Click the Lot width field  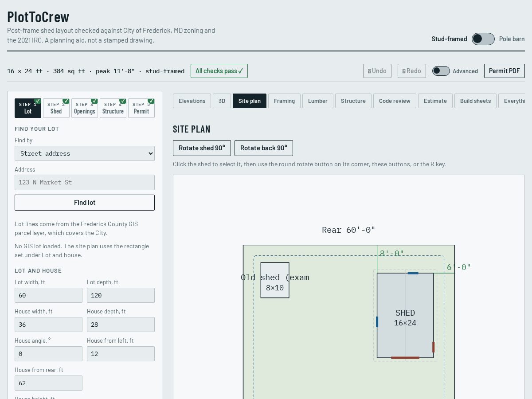click(x=48, y=295)
